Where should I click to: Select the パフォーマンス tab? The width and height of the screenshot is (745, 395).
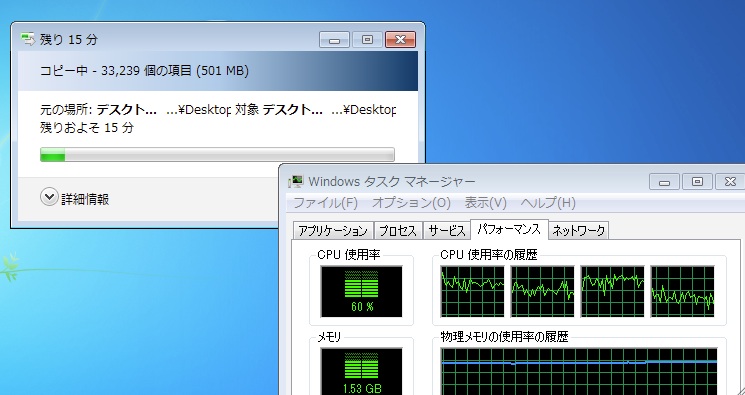[x=509, y=229]
